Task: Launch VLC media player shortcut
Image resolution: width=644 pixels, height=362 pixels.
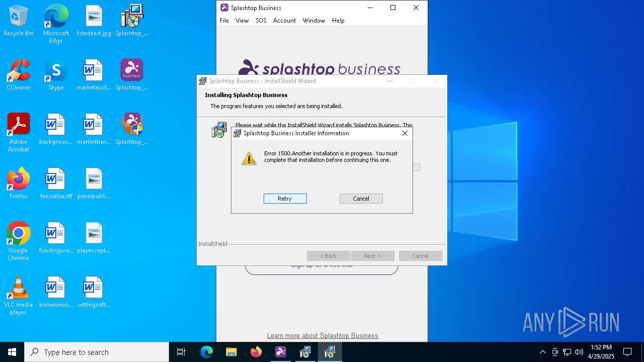Action: pyautogui.click(x=19, y=296)
